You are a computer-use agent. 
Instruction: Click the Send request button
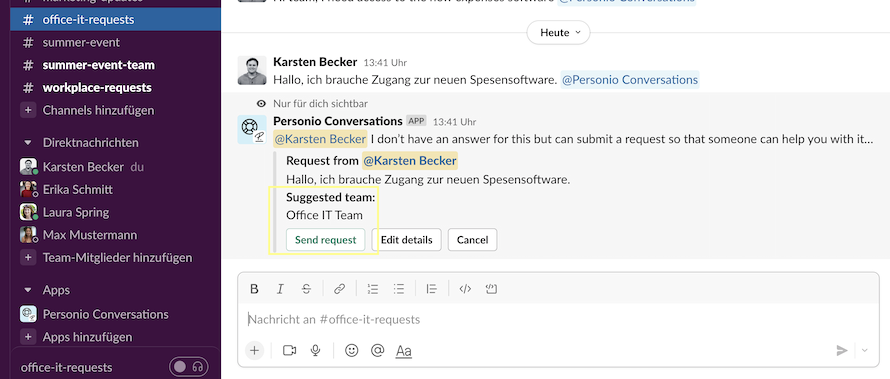pos(326,240)
